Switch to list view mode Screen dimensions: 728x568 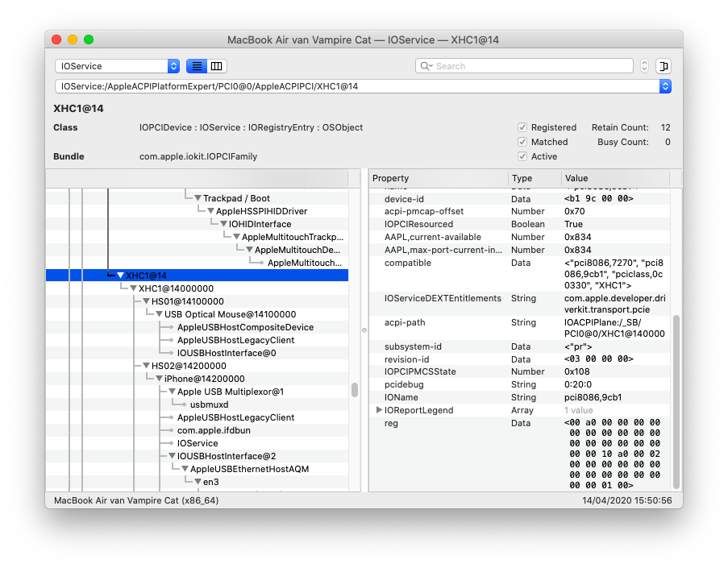click(197, 66)
